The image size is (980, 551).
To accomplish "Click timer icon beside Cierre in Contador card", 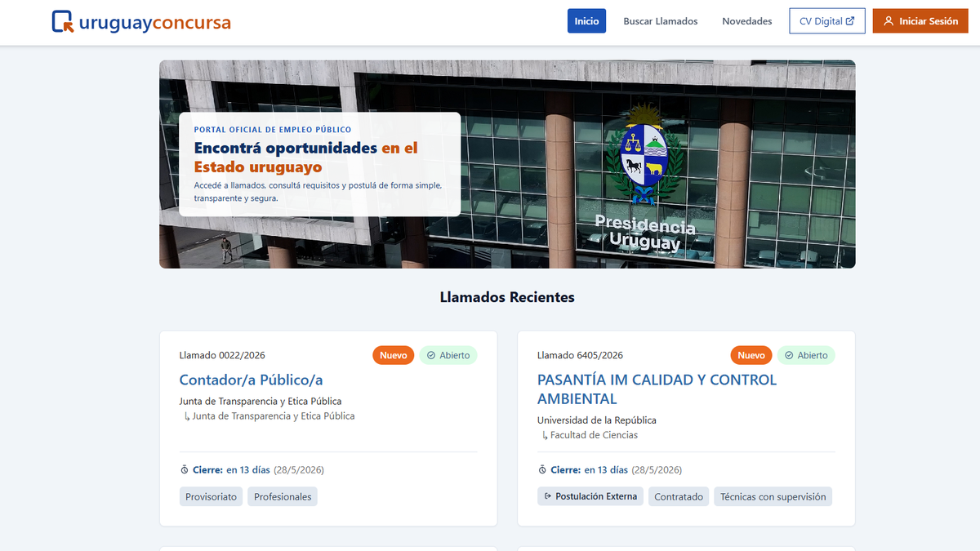I will (184, 470).
